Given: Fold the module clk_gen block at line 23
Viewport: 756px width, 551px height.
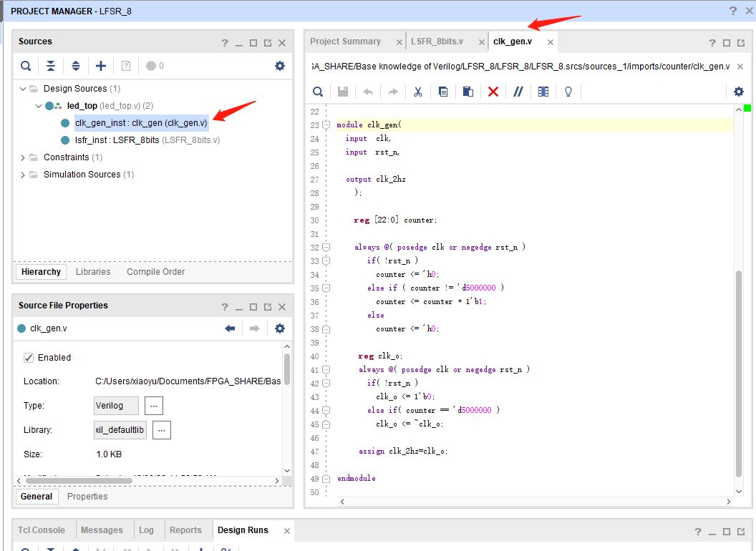Looking at the screenshot, I should (326, 125).
